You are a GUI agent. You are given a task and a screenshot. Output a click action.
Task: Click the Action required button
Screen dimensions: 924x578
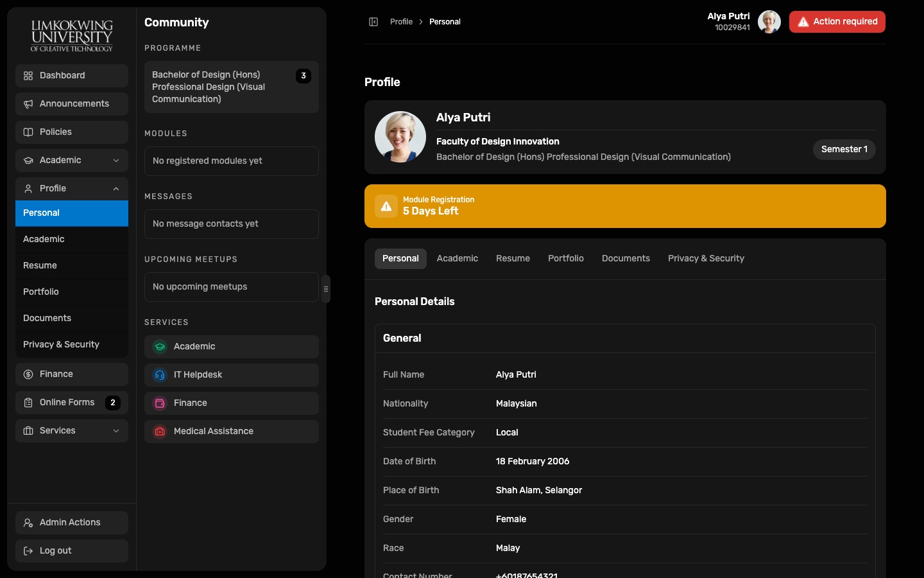click(x=837, y=22)
